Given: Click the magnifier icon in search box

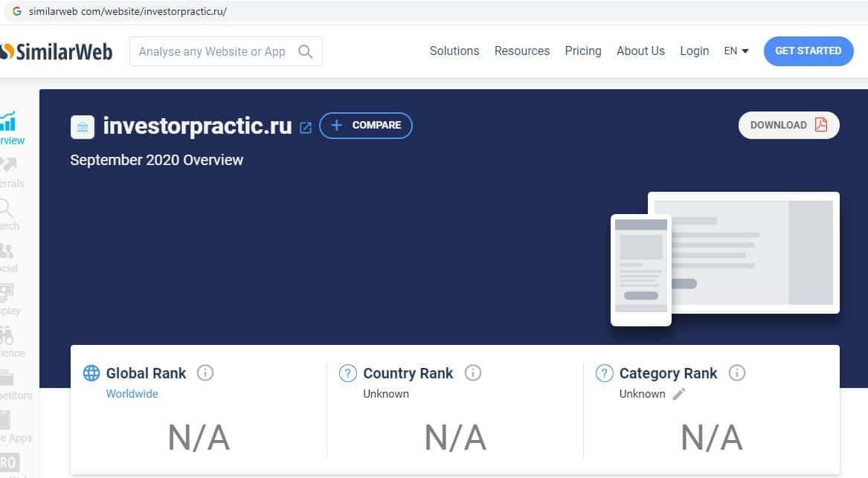Looking at the screenshot, I should (305, 51).
